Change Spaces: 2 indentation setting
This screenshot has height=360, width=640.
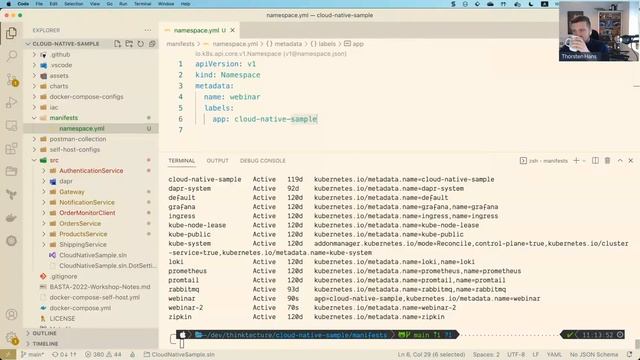coord(486,354)
